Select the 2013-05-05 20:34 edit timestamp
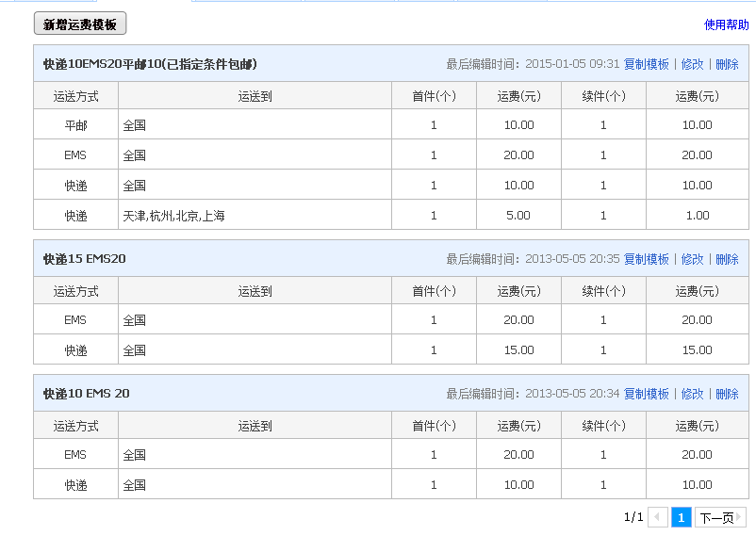 coord(572,394)
